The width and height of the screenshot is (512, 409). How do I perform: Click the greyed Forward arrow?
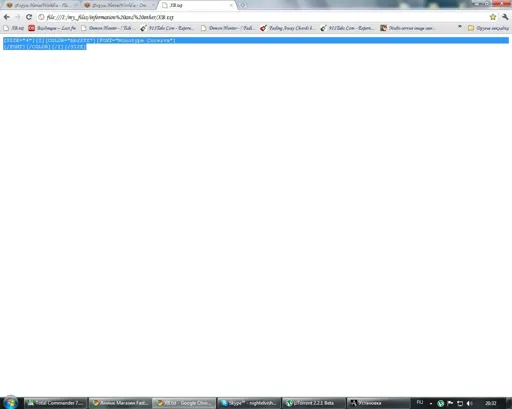(x=17, y=17)
